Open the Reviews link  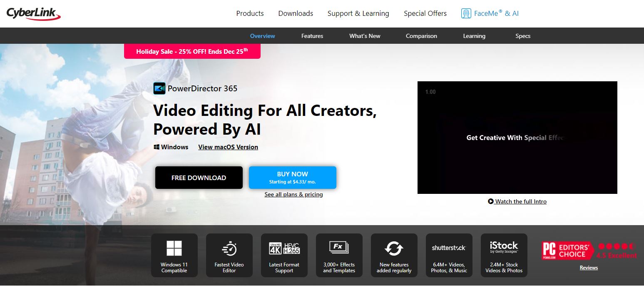point(589,268)
